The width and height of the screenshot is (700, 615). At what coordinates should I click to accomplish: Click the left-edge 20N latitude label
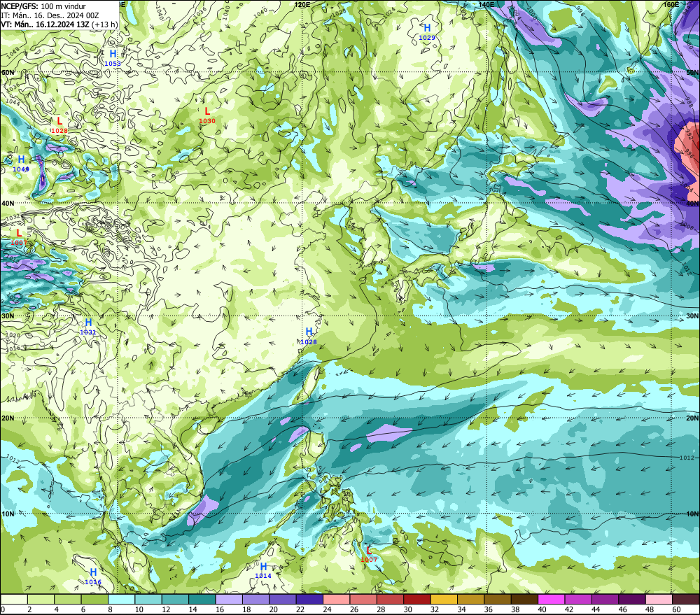click(x=8, y=418)
